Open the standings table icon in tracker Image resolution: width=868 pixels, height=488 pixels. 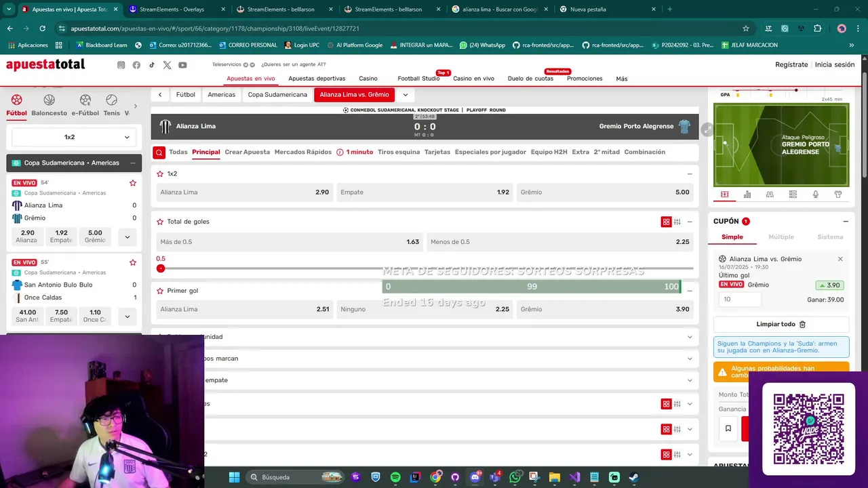[793, 195]
